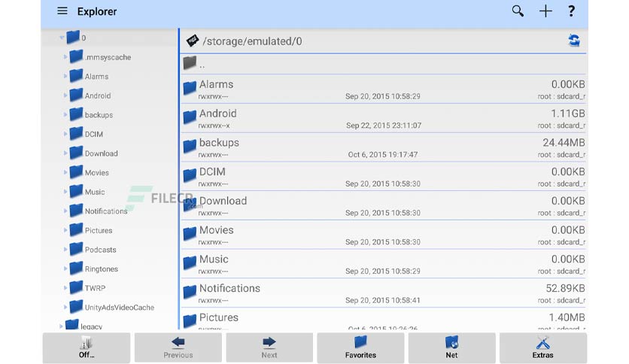Click Android size 1.11GB value
The width and height of the screenshot is (629, 364).
coord(567,114)
